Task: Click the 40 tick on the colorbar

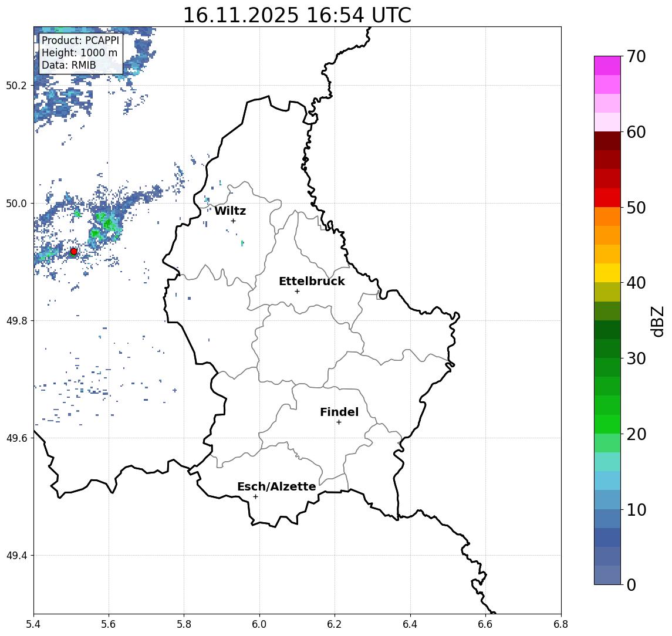Action: 636,283
